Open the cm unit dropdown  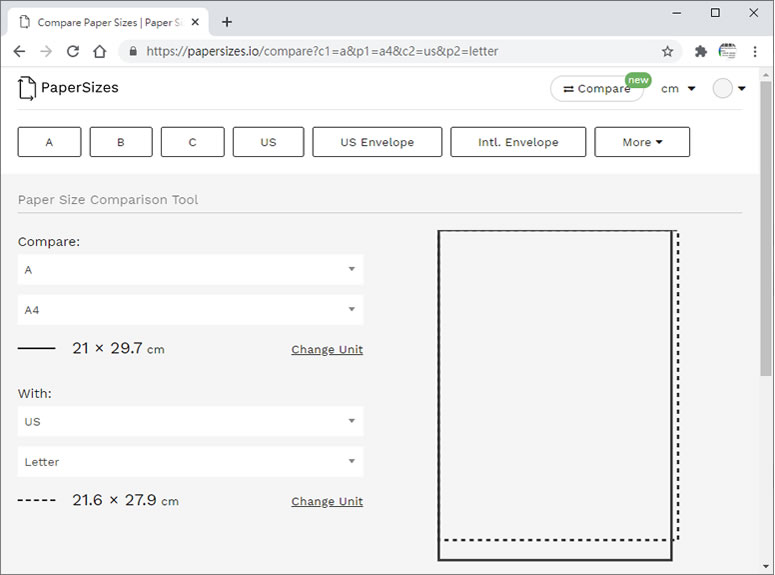click(678, 89)
